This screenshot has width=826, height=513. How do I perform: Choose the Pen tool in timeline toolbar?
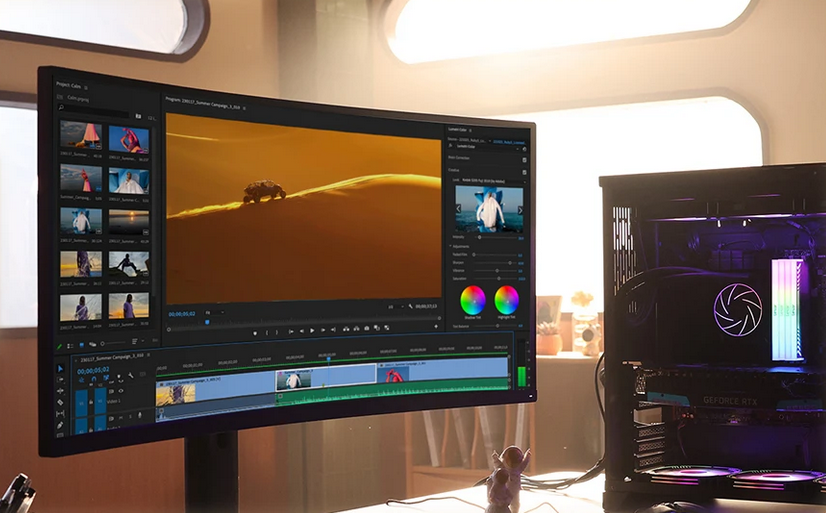[60, 426]
